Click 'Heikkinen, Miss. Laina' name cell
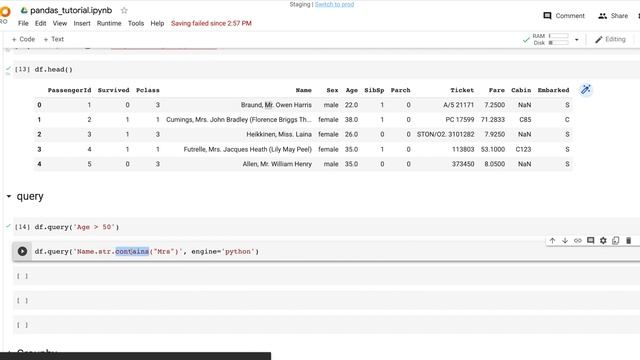The width and height of the screenshot is (640, 360). coord(279,134)
